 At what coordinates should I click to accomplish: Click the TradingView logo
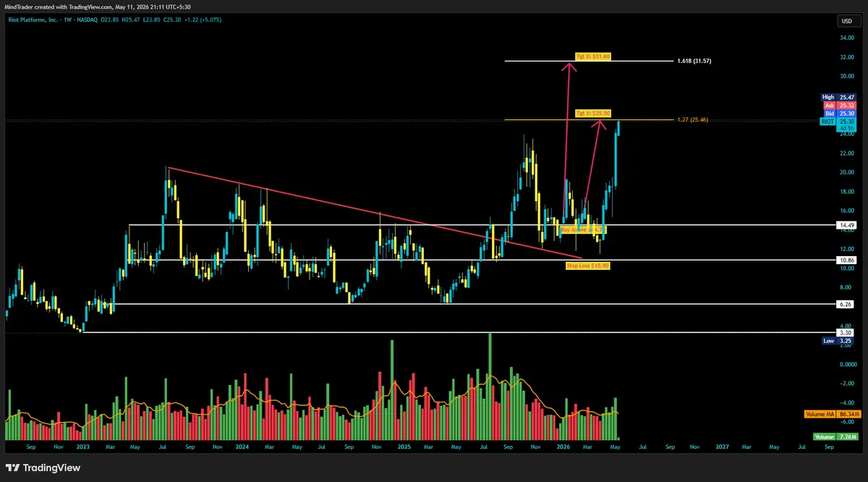44,468
